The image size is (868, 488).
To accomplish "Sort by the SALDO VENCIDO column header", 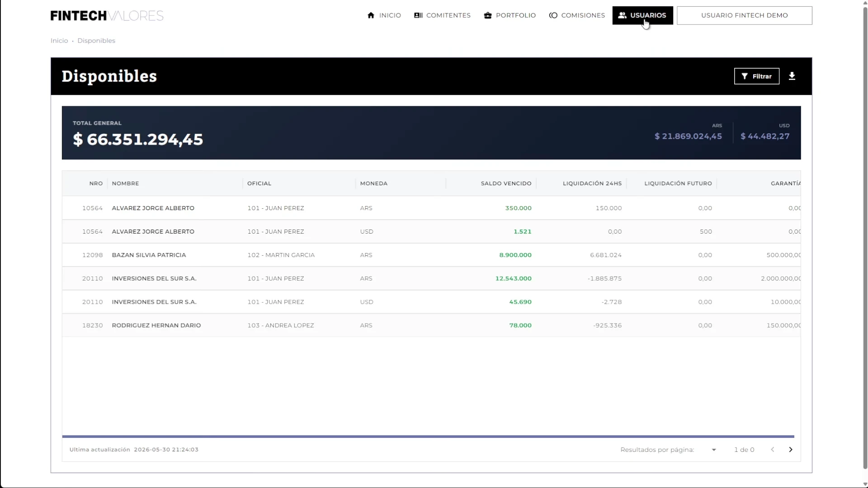I will click(506, 183).
